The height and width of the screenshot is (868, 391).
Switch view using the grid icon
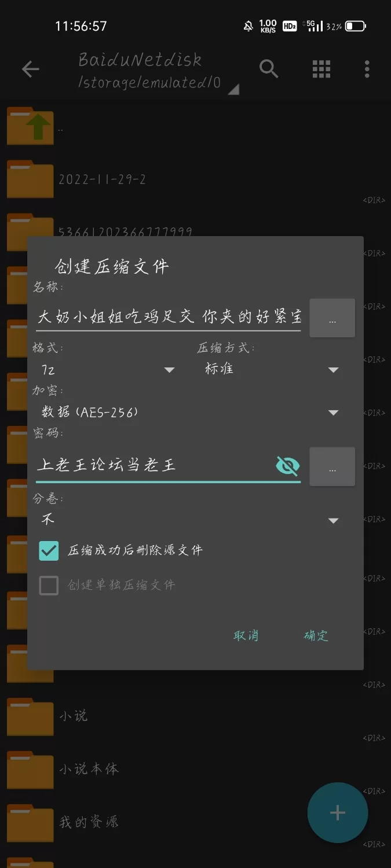tap(321, 69)
